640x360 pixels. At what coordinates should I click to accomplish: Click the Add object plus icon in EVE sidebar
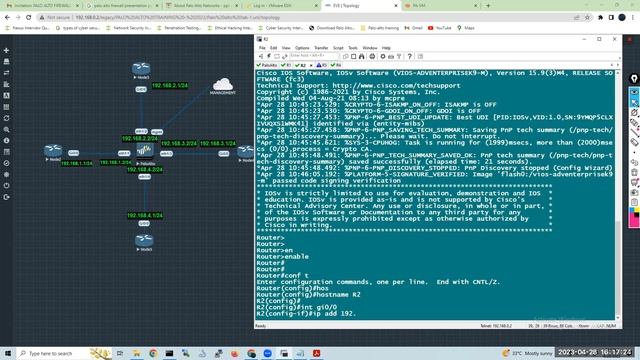tap(6, 50)
